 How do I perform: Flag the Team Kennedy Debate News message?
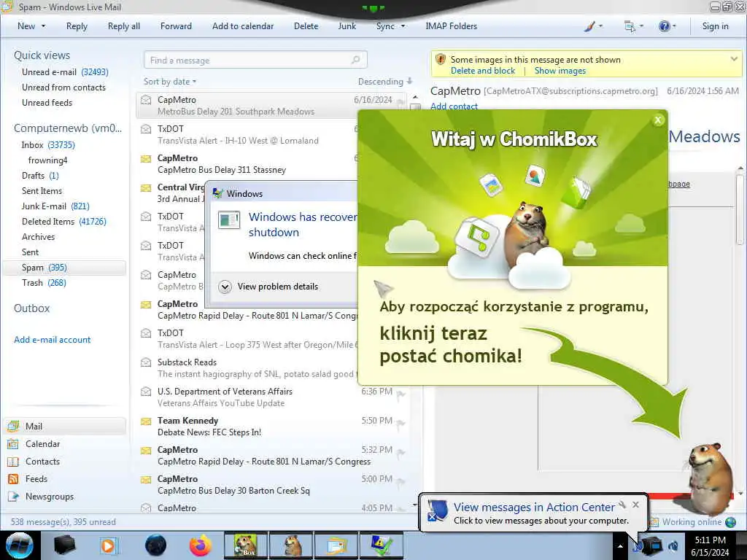(x=400, y=423)
